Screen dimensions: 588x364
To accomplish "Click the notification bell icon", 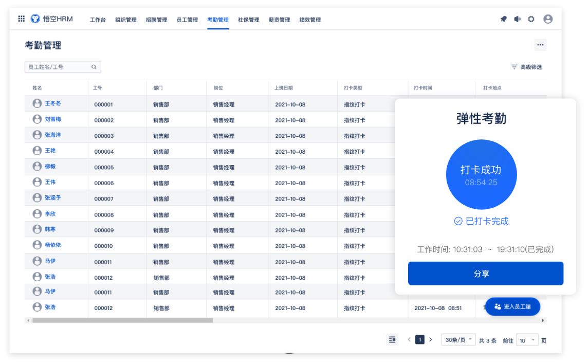I will [x=503, y=19].
